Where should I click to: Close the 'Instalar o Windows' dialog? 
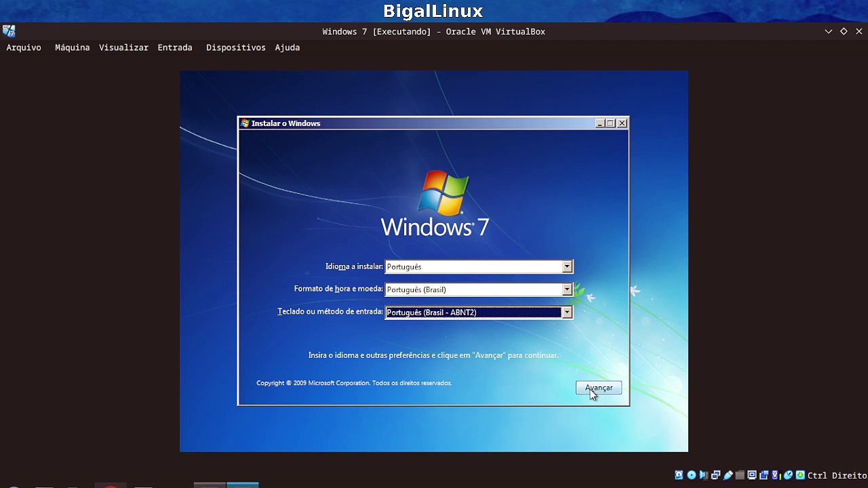[622, 123]
